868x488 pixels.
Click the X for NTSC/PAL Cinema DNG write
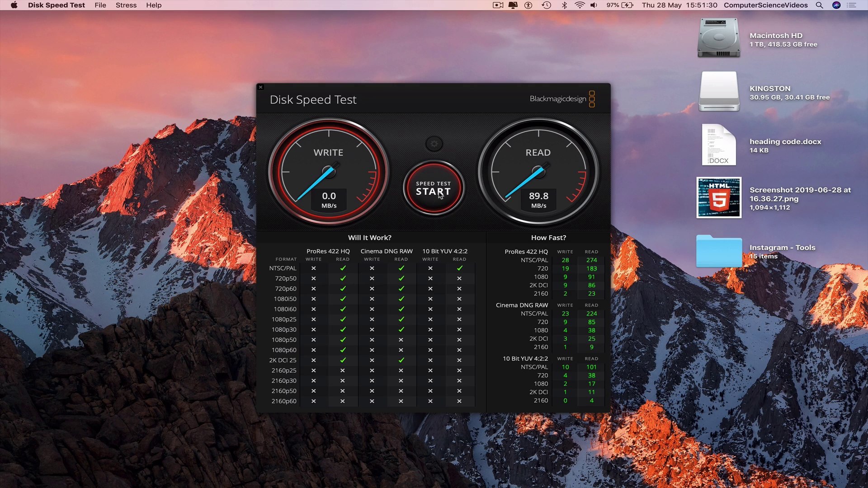[x=372, y=268]
